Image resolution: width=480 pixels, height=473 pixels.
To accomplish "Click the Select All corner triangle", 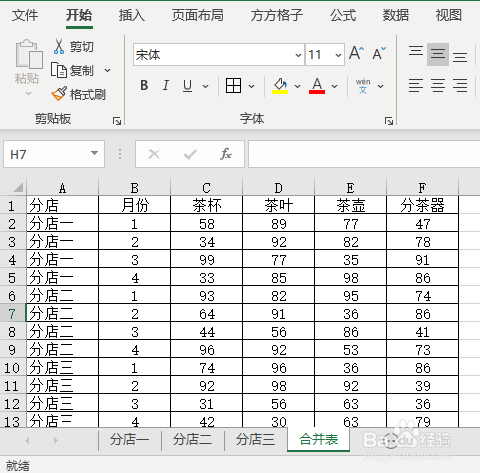I will (18, 187).
